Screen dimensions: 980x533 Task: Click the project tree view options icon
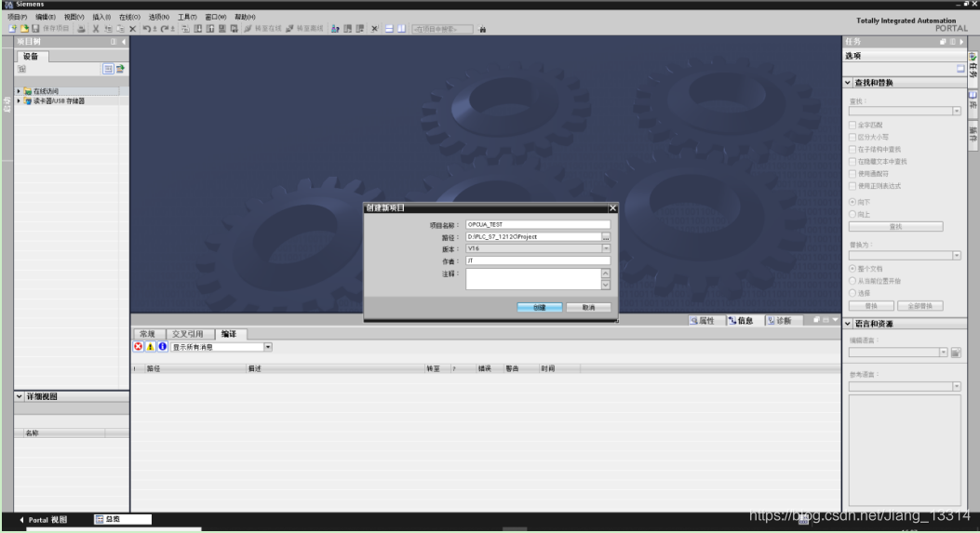pyautogui.click(x=108, y=69)
